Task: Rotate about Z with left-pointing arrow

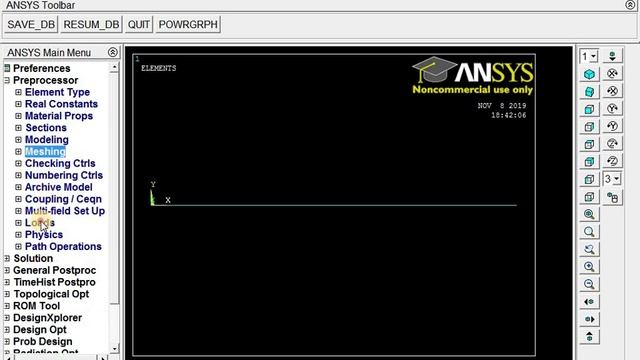Action: pyautogui.click(x=612, y=161)
